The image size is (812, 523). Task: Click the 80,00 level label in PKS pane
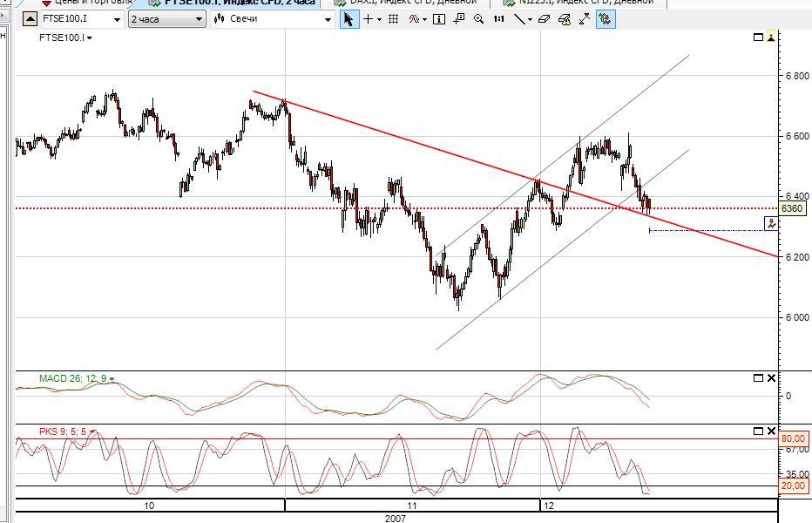(x=793, y=438)
